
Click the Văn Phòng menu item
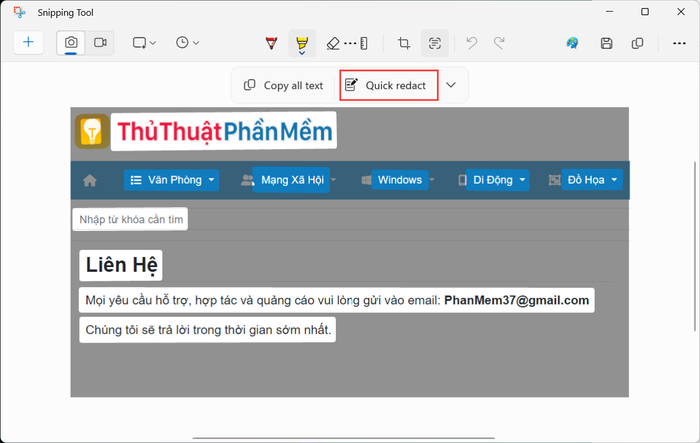tap(171, 180)
